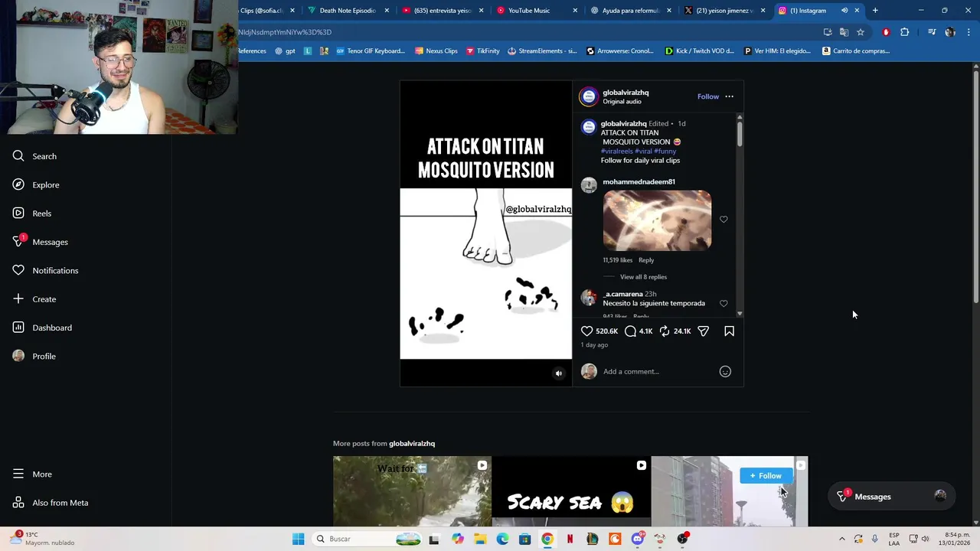The width and height of the screenshot is (980, 551).
Task: Like _a.camarena's comment
Action: tap(724, 303)
